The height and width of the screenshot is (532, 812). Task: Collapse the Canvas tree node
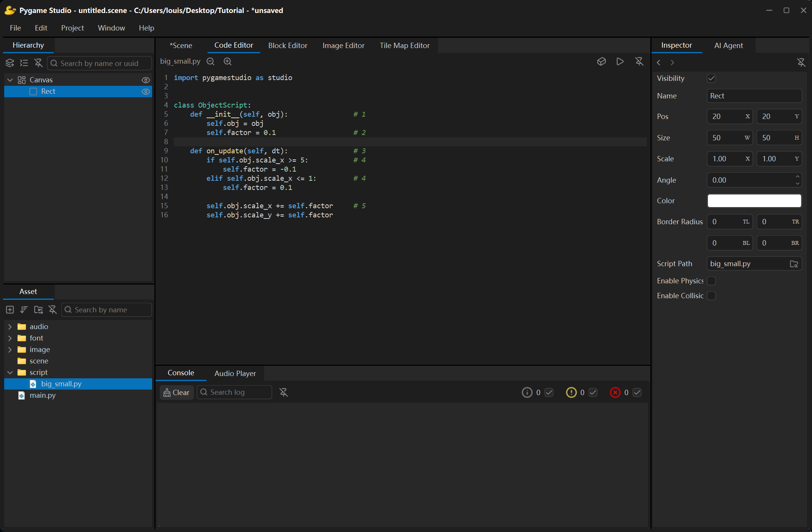tap(10, 80)
